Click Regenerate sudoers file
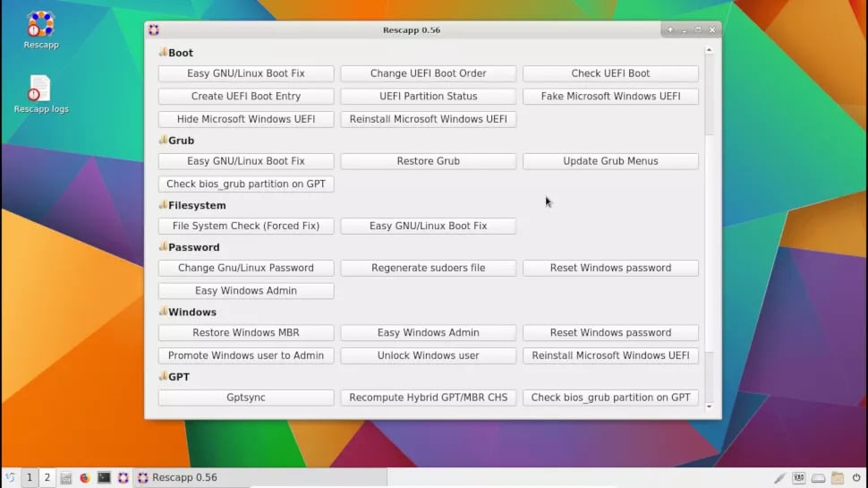This screenshot has height=488, width=868. 429,268
